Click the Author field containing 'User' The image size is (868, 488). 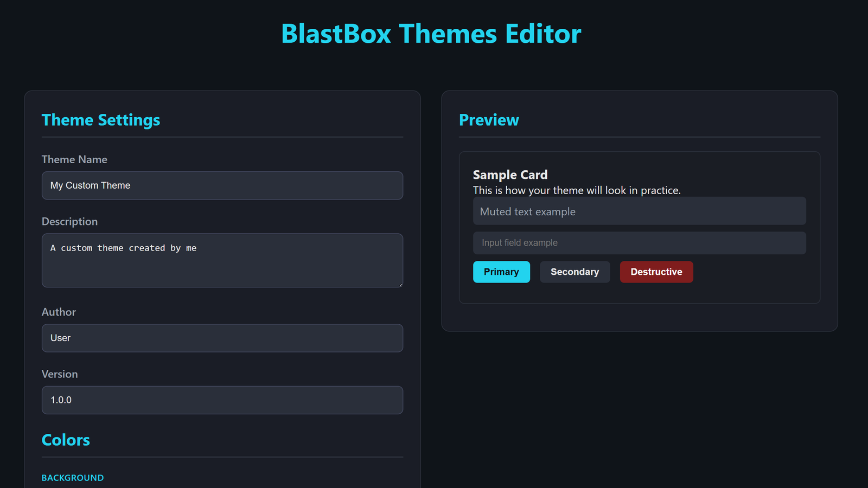[222, 338]
